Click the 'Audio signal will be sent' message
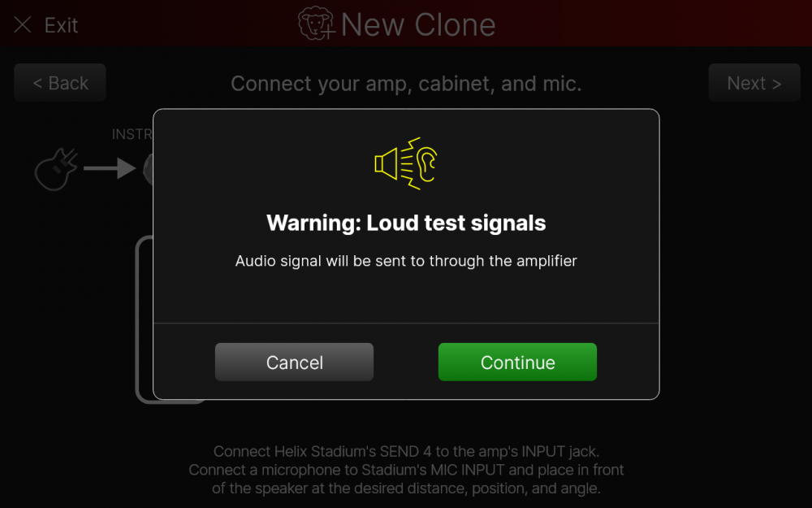 [x=406, y=261]
